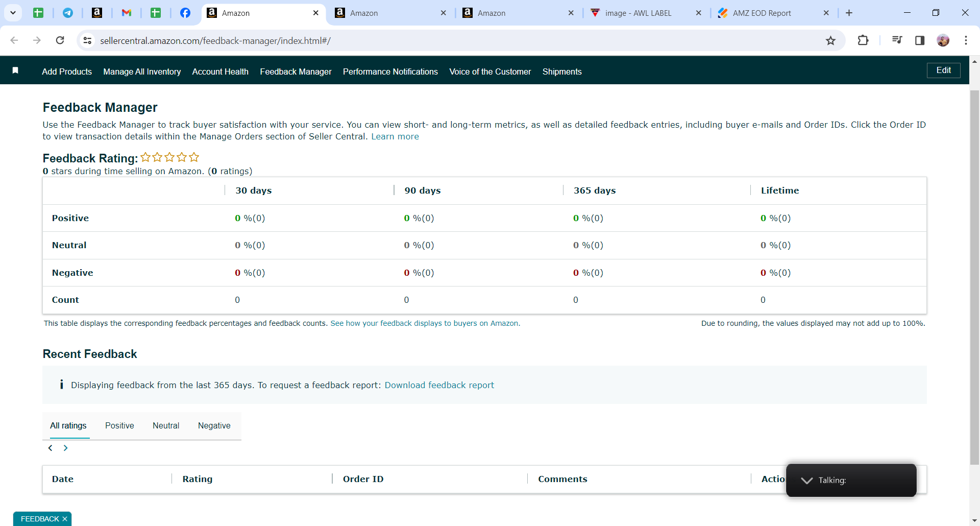
Task: Open Feedback Manager in the navigation bar
Action: pyautogui.click(x=296, y=71)
